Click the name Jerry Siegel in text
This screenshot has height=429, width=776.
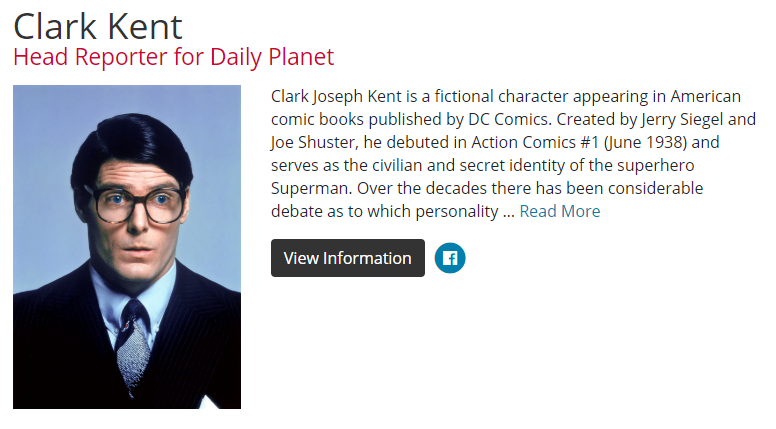click(682, 119)
